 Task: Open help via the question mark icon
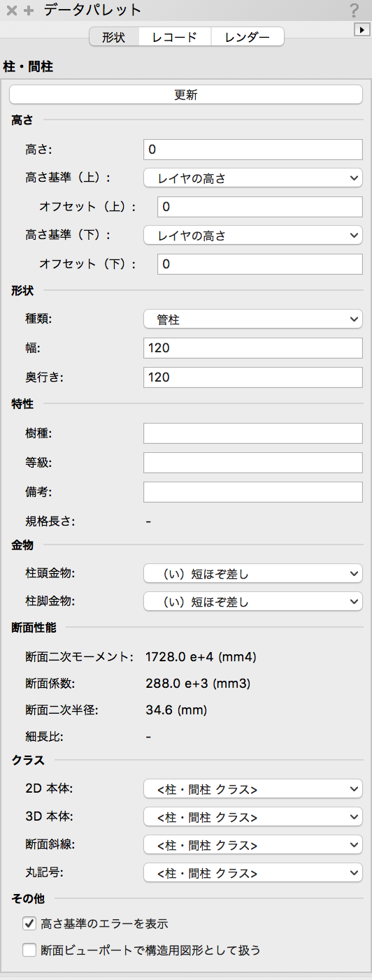[x=354, y=11]
